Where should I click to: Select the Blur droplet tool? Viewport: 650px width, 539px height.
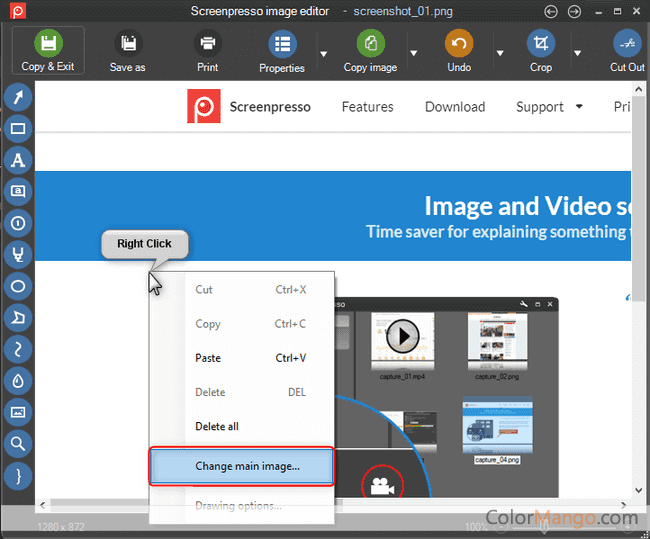[x=18, y=380]
